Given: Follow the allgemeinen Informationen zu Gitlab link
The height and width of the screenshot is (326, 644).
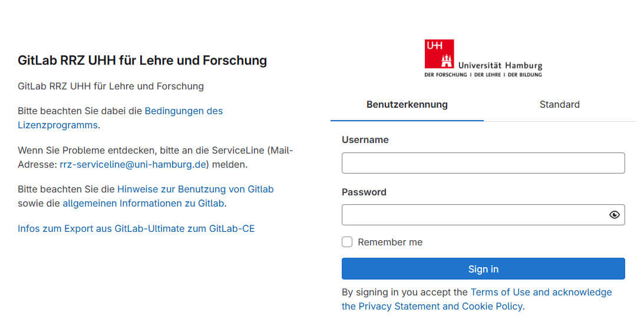Looking at the screenshot, I should [x=144, y=203].
